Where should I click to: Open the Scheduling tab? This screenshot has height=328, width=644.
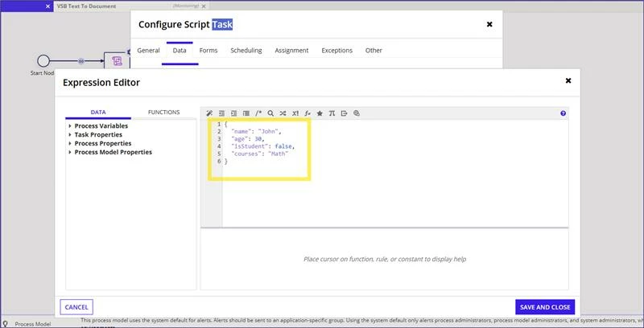click(x=246, y=51)
